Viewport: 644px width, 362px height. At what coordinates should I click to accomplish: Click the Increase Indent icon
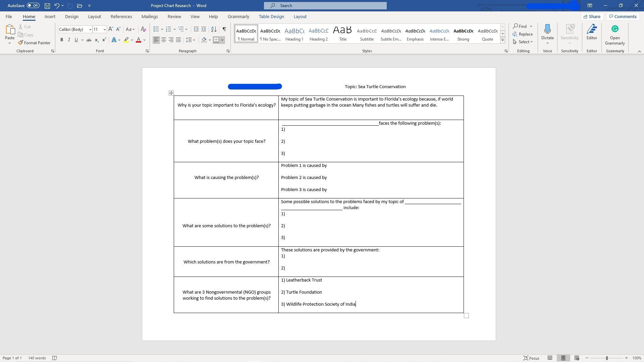pyautogui.click(x=204, y=29)
